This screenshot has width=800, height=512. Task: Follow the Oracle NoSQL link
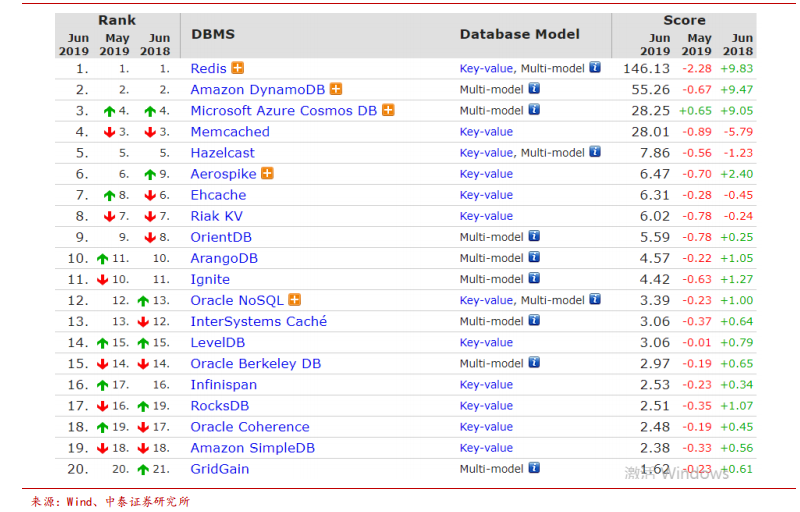click(x=237, y=300)
